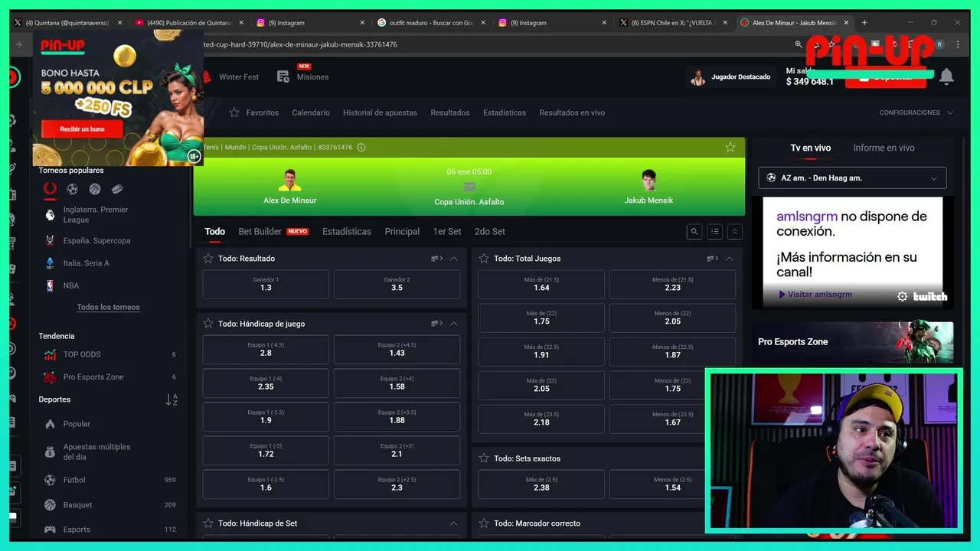The height and width of the screenshot is (551, 980).
Task: Open the Tv en vivo tab
Action: [x=811, y=148]
